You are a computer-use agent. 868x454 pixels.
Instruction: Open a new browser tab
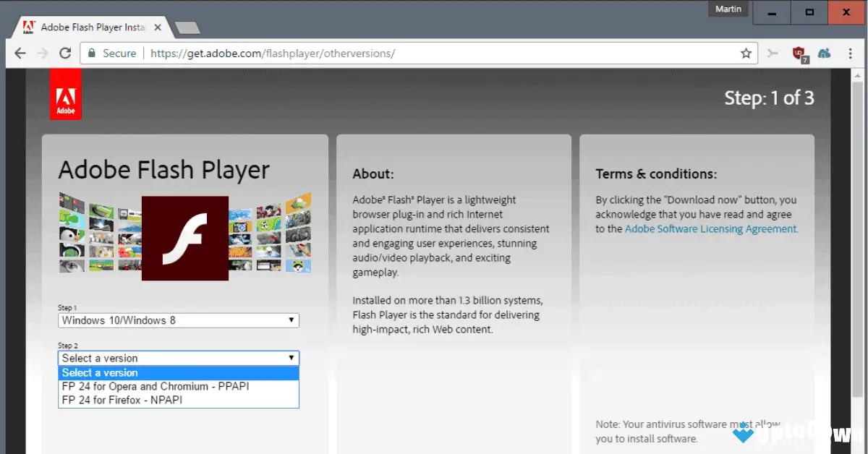[187, 27]
